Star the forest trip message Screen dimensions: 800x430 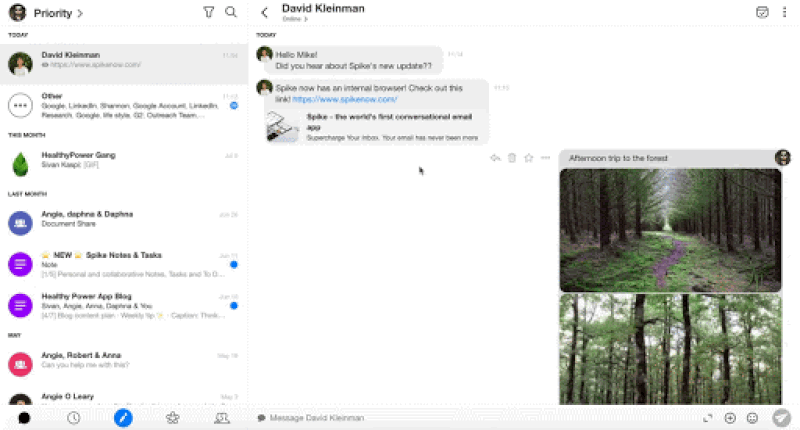[x=529, y=158]
